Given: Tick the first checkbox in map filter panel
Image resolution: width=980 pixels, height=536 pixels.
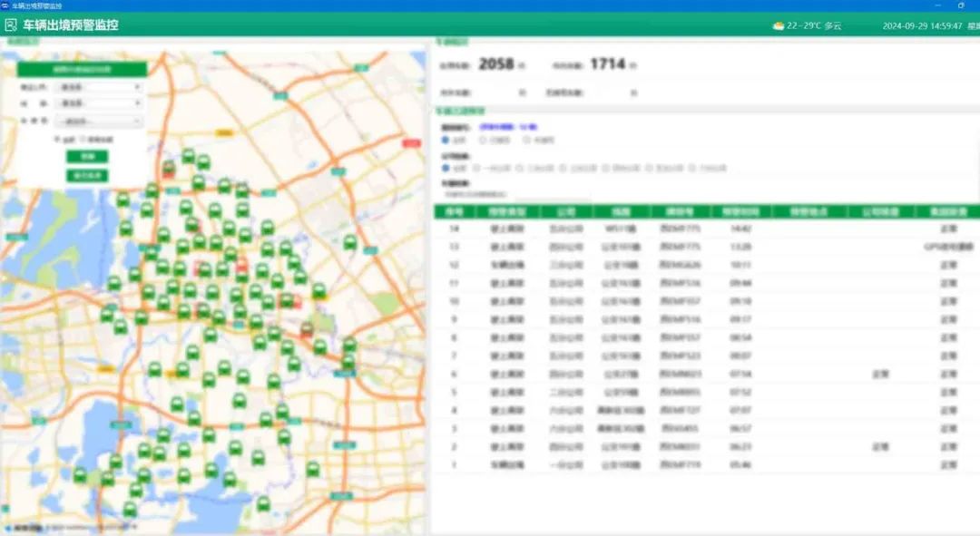Looking at the screenshot, I should 57,139.
